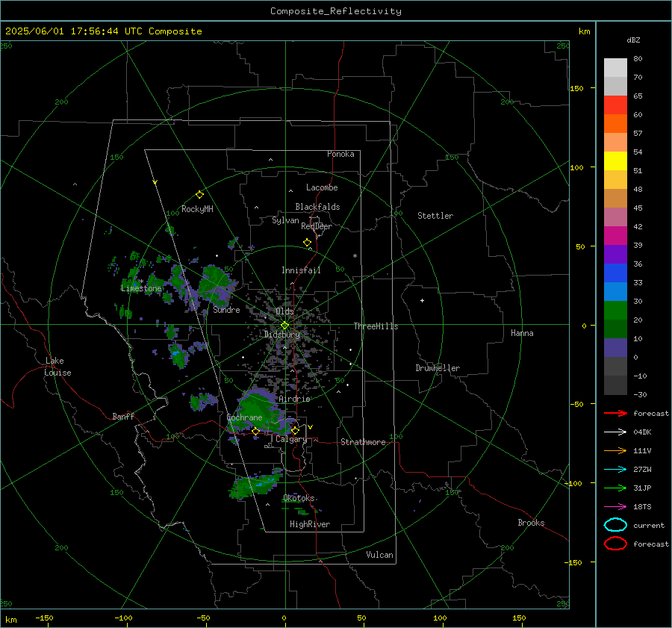
Task: Click the orange 111V arrow icon
Action: (615, 450)
